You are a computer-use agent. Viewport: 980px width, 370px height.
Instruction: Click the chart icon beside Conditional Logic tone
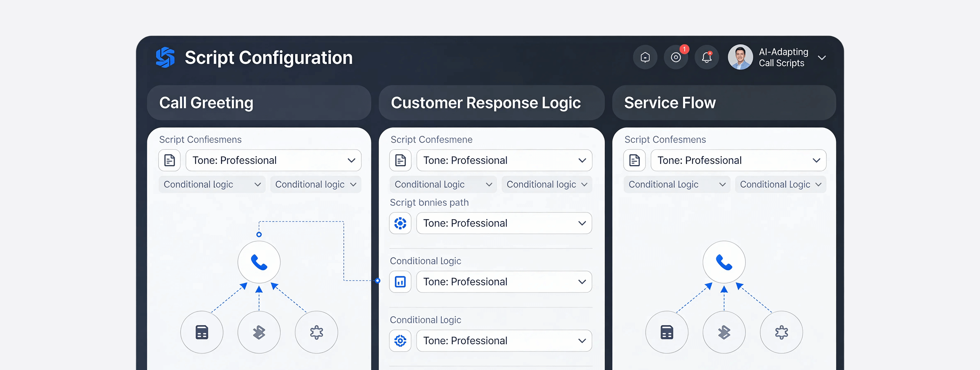(400, 282)
